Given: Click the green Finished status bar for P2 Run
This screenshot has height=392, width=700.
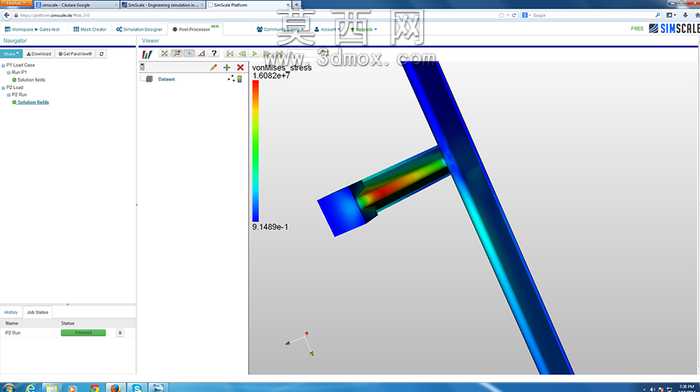Looking at the screenshot, I should 83,333.
